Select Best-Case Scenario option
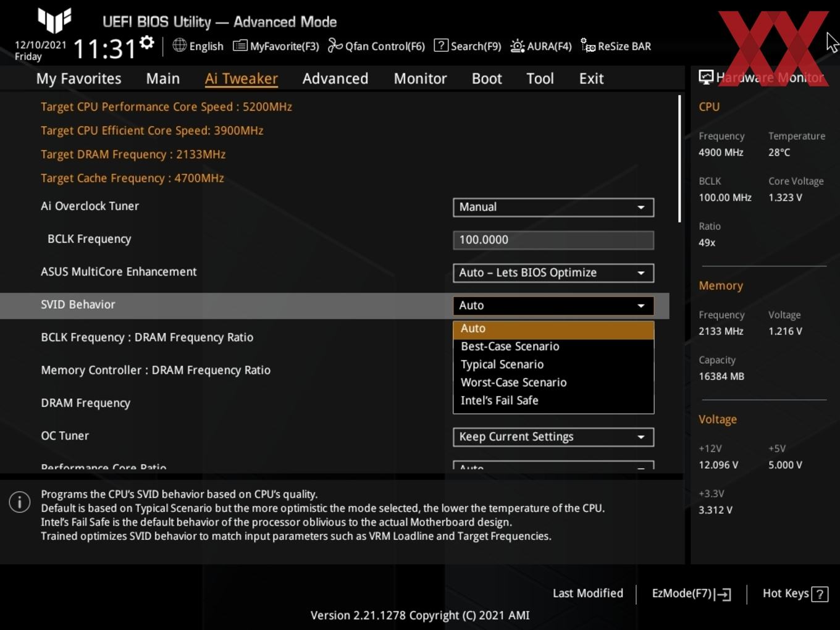 [553, 346]
